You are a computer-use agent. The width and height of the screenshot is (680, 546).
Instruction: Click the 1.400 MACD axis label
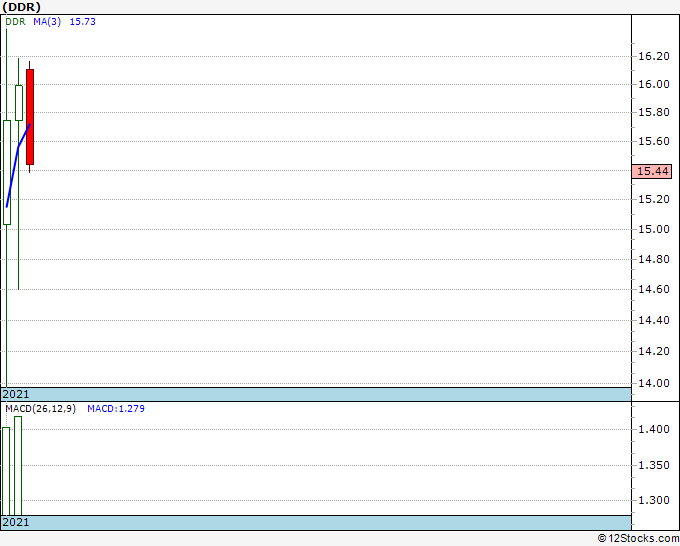coord(654,429)
